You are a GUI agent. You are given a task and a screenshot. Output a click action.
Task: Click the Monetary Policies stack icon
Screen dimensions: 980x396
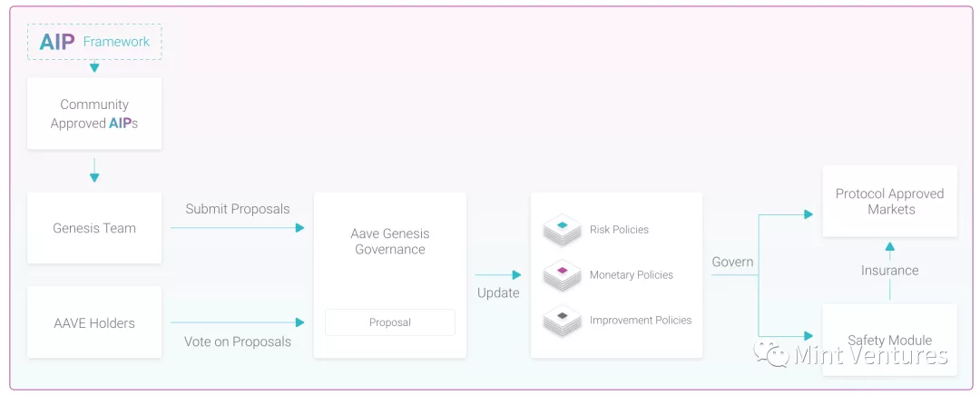pos(562,274)
